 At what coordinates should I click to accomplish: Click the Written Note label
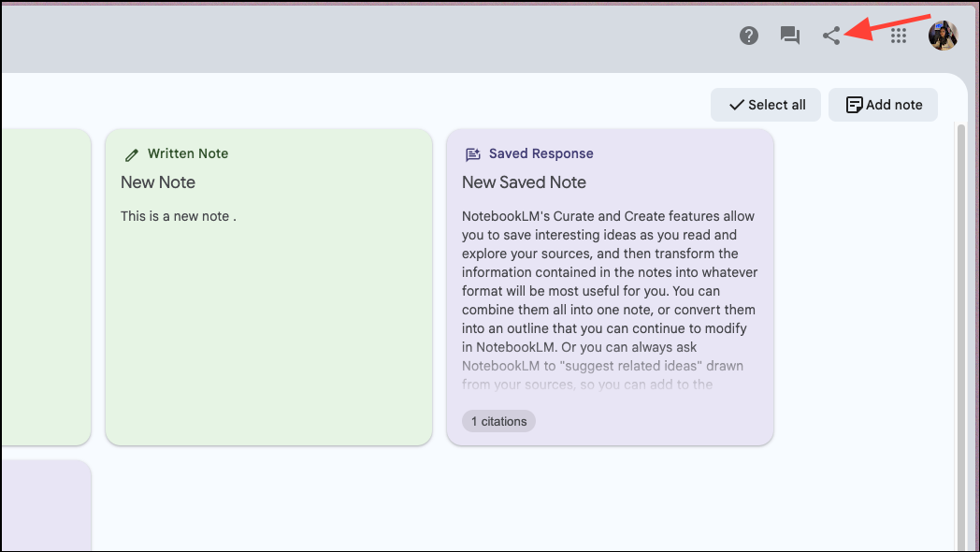click(188, 153)
